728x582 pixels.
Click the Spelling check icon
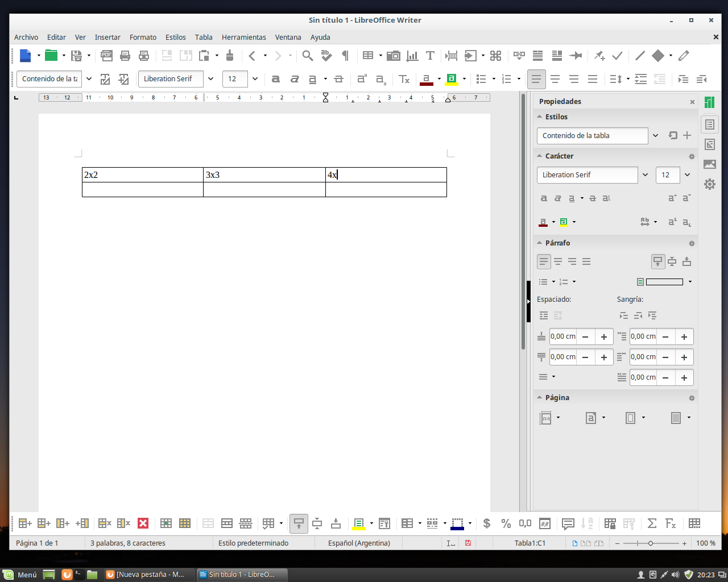(326, 56)
